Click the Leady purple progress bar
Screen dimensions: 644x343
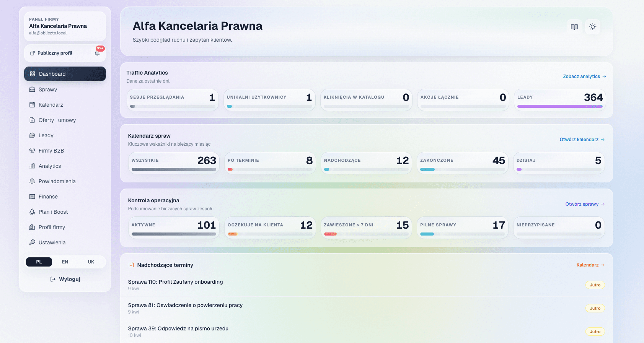point(560,106)
